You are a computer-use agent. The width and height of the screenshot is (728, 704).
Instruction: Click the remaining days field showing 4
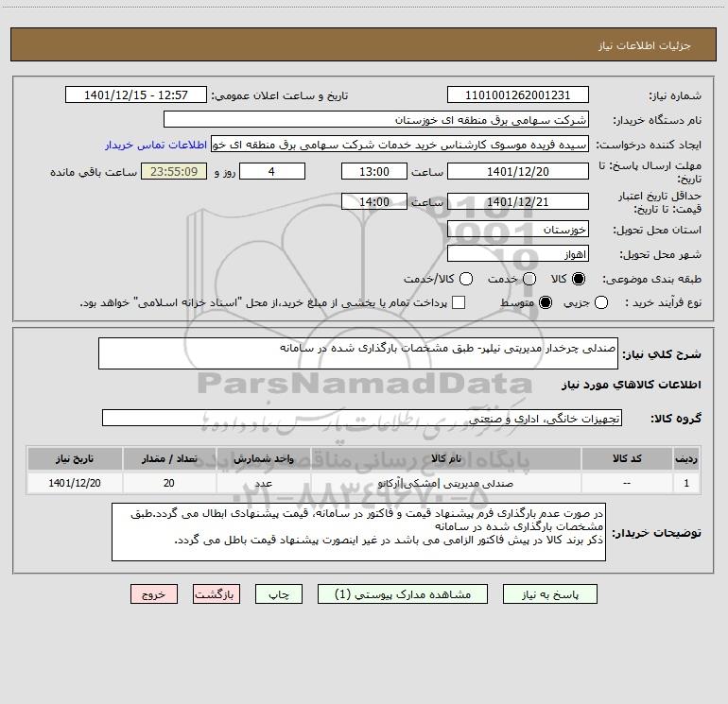coord(272,172)
